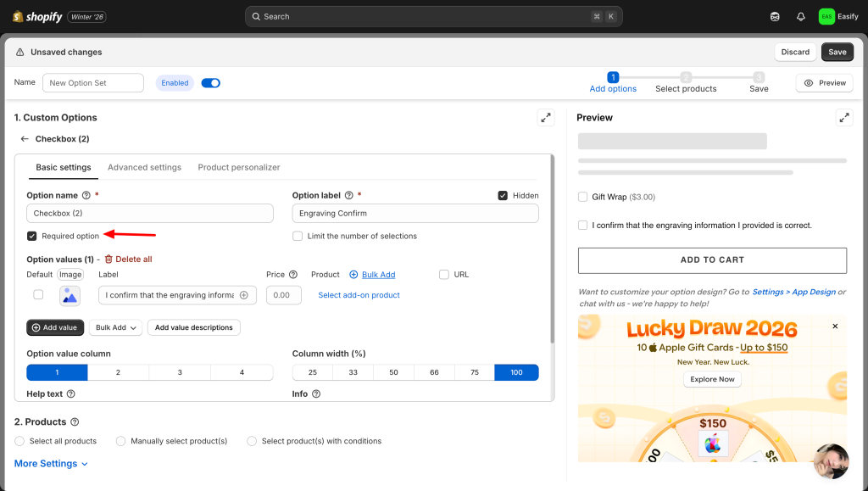Click the Option name help icon
Viewport: 868px width, 491px height.
[x=86, y=196]
